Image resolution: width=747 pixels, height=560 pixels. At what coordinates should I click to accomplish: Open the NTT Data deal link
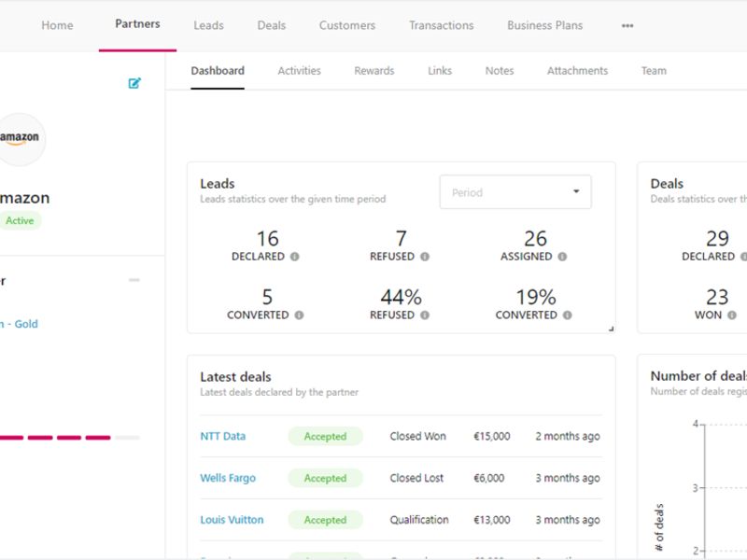223,436
